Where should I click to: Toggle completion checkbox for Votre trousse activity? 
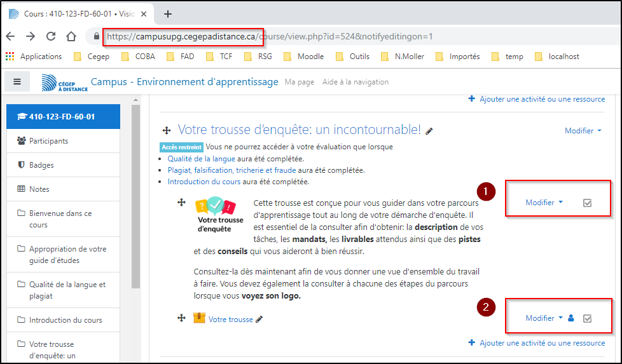click(x=587, y=318)
